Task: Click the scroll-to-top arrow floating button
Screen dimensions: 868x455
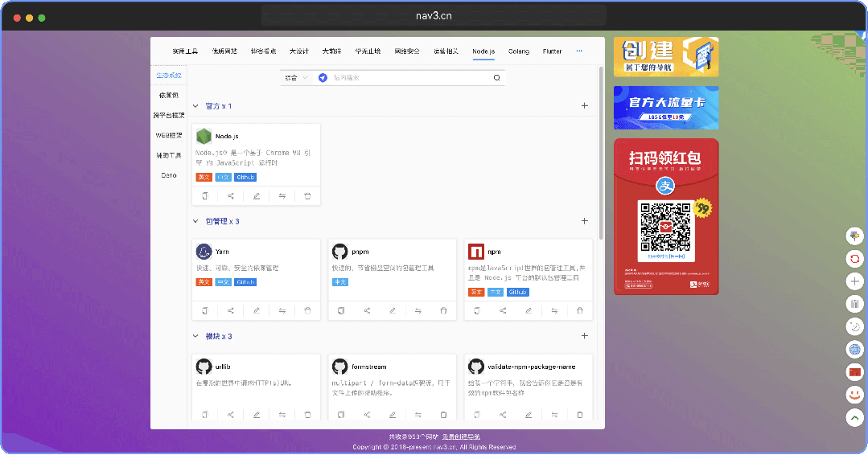Action: [x=854, y=418]
